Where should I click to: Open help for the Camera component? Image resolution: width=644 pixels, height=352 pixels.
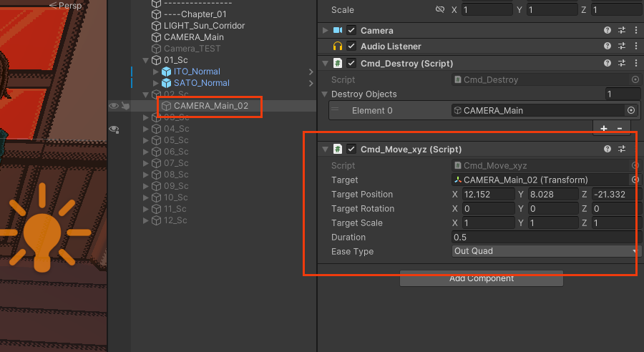pos(608,31)
